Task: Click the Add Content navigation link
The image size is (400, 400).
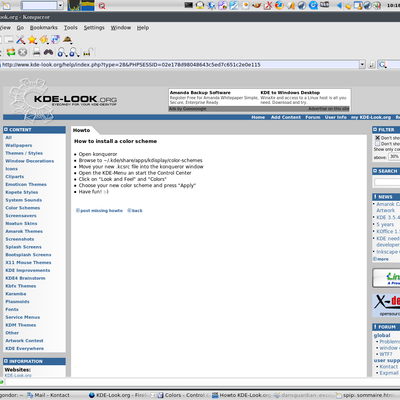Action: (286, 117)
